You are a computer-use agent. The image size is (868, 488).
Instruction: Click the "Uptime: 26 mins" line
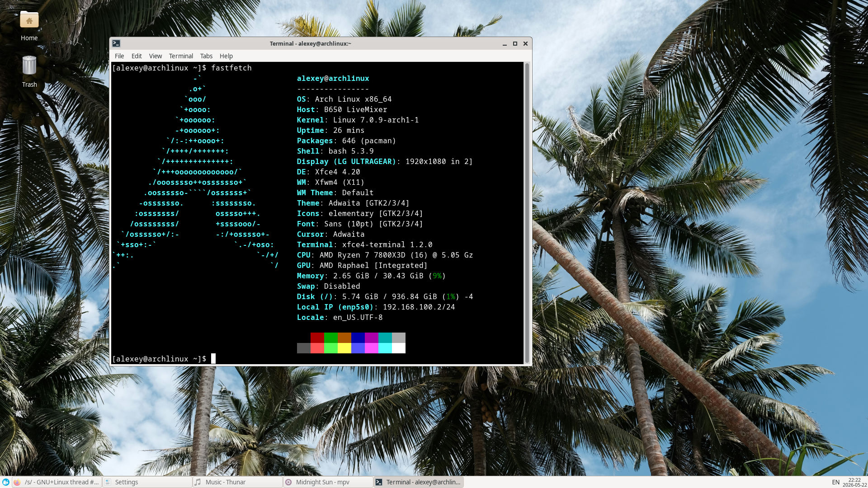pyautogui.click(x=331, y=130)
